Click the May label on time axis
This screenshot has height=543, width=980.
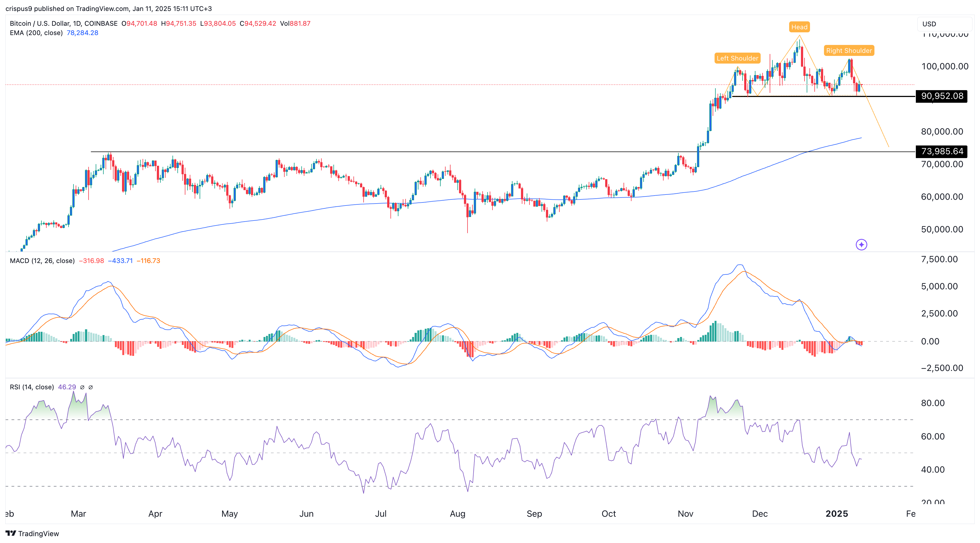point(230,514)
